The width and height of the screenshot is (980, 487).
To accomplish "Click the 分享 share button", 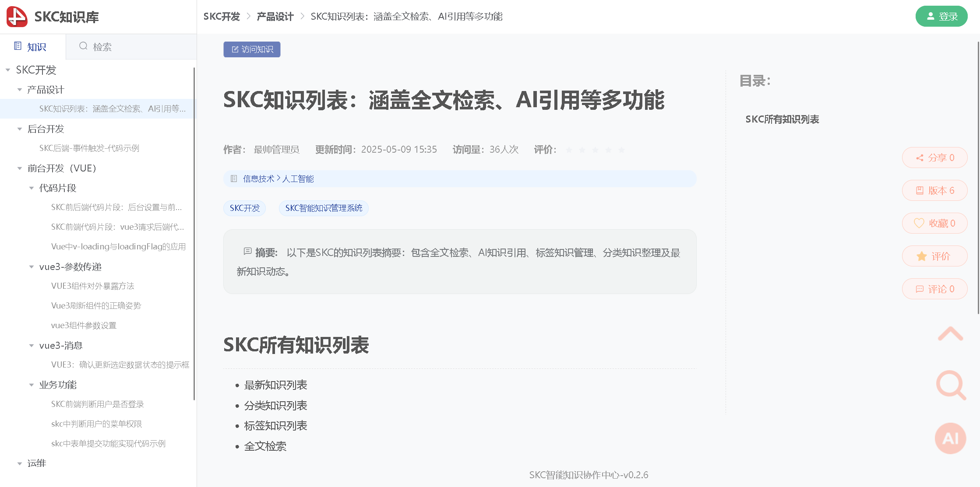I will [934, 158].
